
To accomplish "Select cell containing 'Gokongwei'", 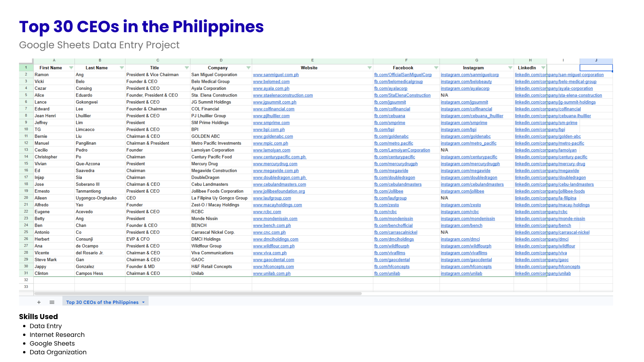I will click(x=100, y=102).
